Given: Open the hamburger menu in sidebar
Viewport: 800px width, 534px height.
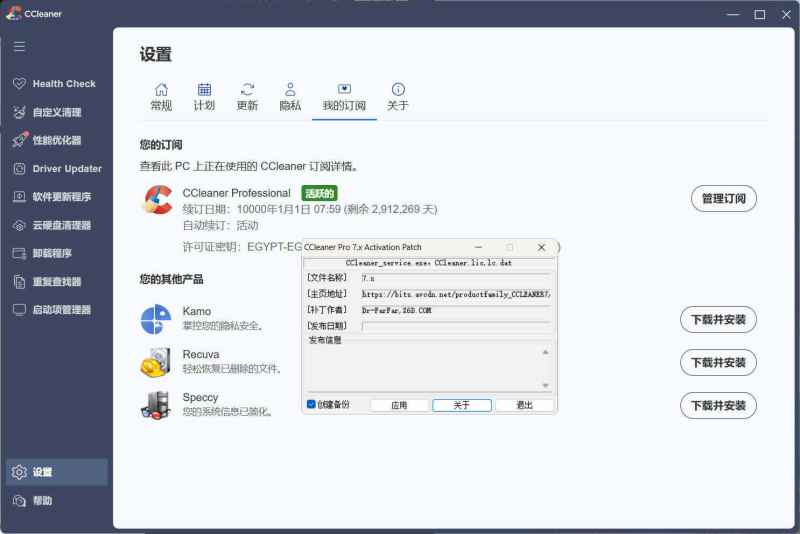Looking at the screenshot, I should (x=19, y=46).
